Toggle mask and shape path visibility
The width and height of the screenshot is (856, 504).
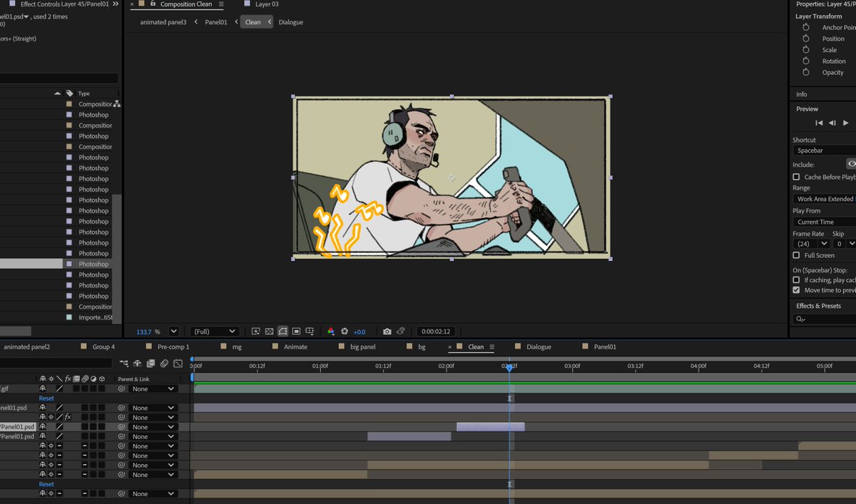pyautogui.click(x=282, y=331)
